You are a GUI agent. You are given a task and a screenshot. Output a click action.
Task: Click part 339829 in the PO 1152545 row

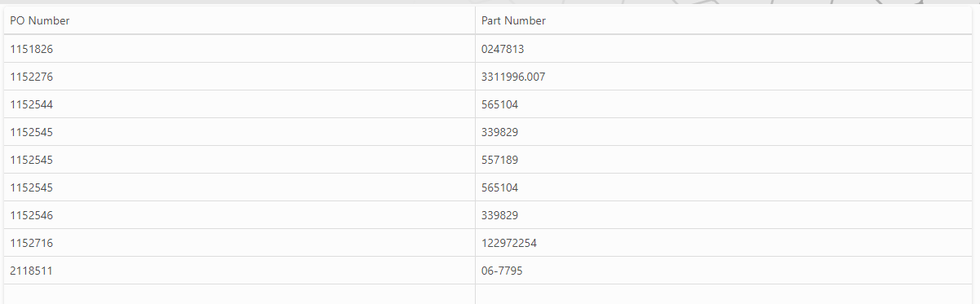[499, 132]
